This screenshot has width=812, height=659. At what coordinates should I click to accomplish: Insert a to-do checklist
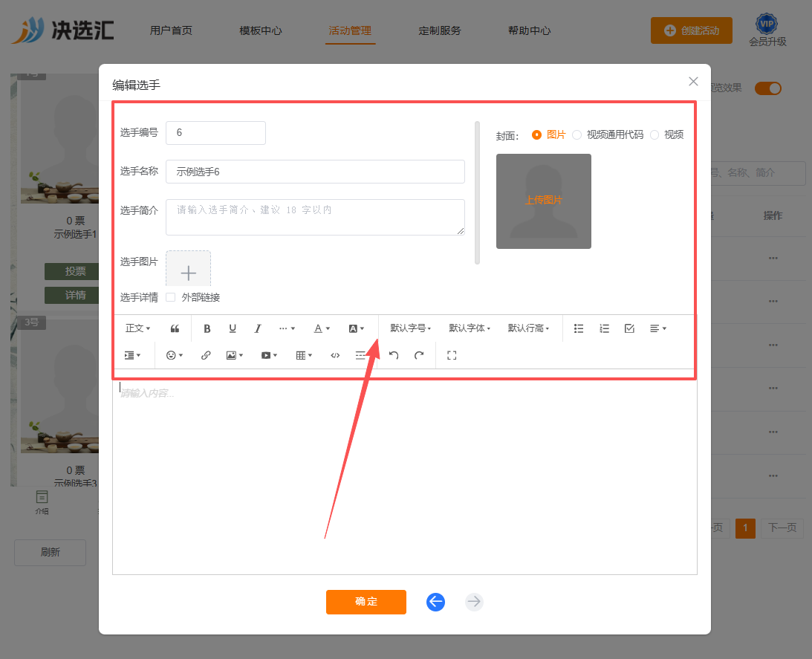[629, 328]
